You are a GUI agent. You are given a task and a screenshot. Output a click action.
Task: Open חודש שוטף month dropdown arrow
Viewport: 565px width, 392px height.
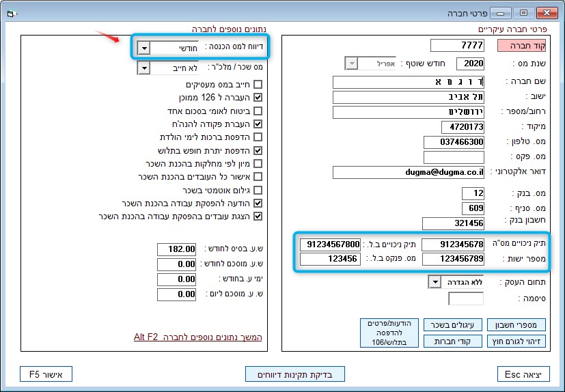point(351,64)
